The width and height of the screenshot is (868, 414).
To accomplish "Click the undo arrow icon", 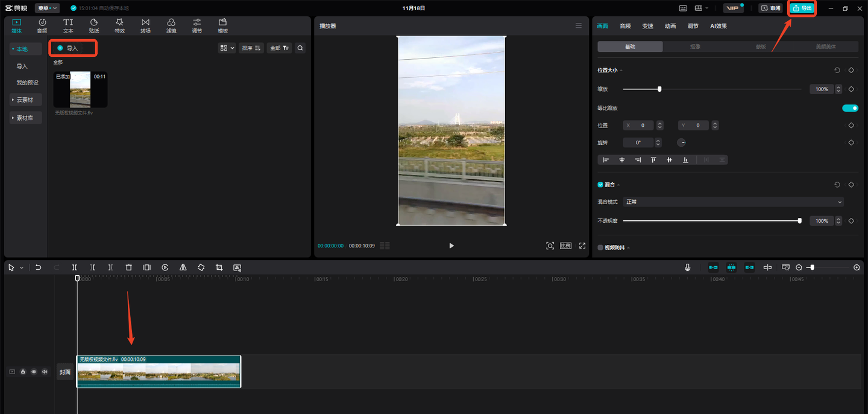I will coord(39,267).
